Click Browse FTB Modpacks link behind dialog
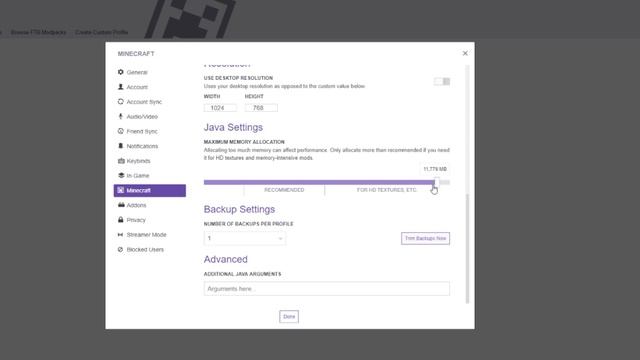Viewport: 640px width, 360px height. tap(38, 32)
